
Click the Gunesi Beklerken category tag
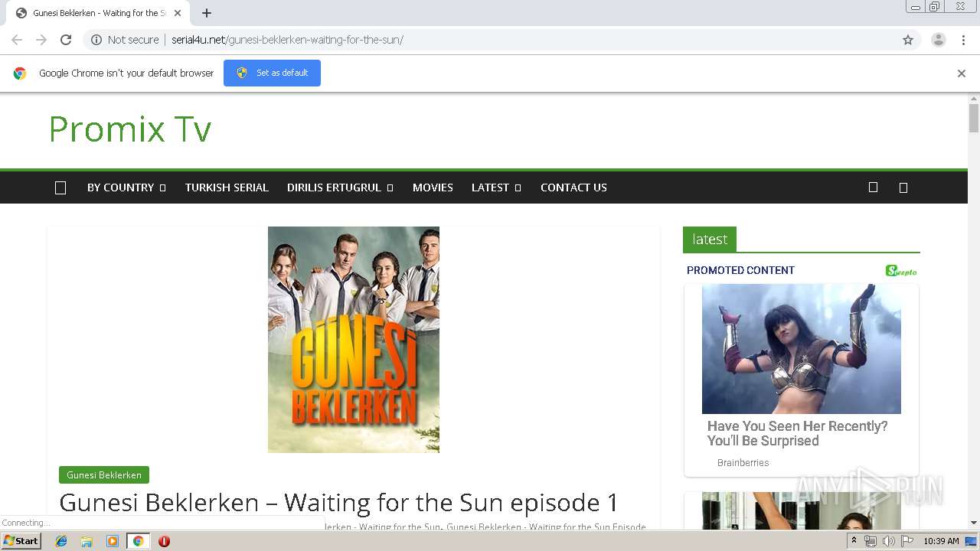coord(104,475)
